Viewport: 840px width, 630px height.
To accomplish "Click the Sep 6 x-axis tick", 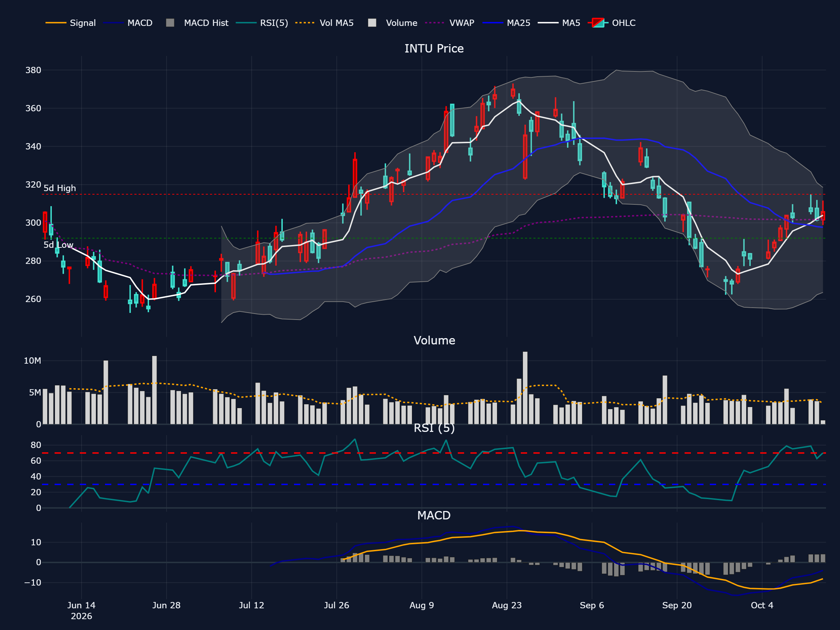I will pyautogui.click(x=591, y=605).
